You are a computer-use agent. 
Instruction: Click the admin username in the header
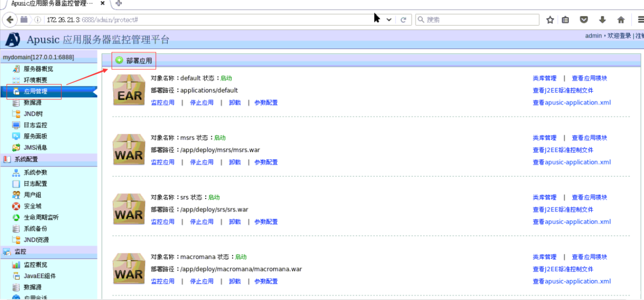593,36
